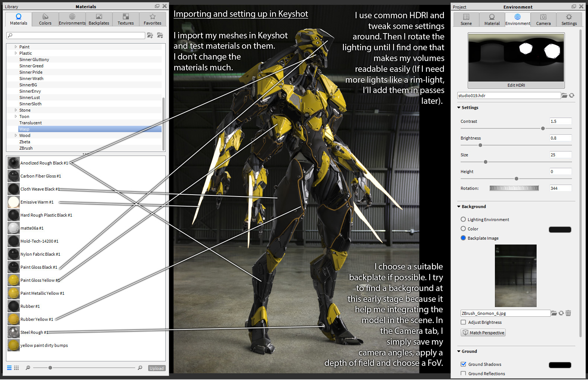Browse for HDRI file folder icon
The height and width of the screenshot is (380, 588).
[565, 96]
